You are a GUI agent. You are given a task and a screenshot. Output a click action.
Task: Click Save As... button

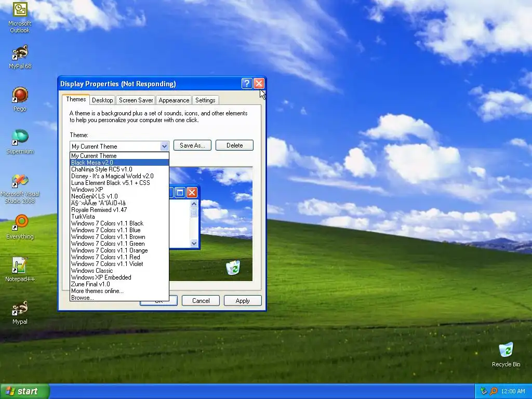(192, 145)
